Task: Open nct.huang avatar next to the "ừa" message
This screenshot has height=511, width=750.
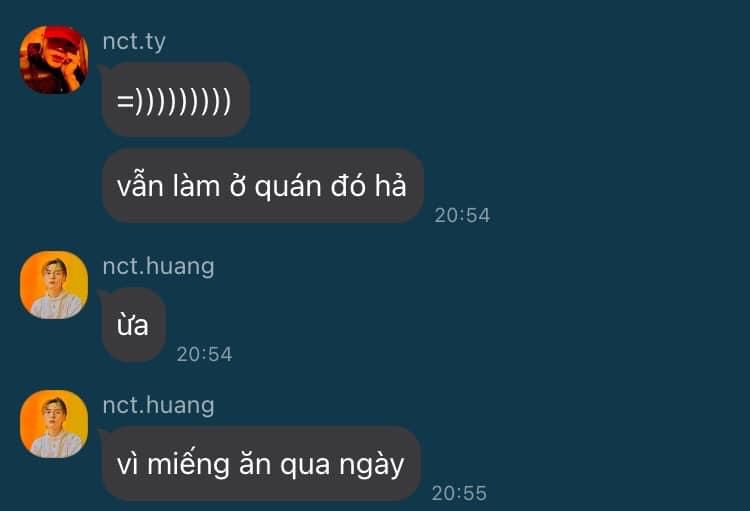Action: pos(54,285)
